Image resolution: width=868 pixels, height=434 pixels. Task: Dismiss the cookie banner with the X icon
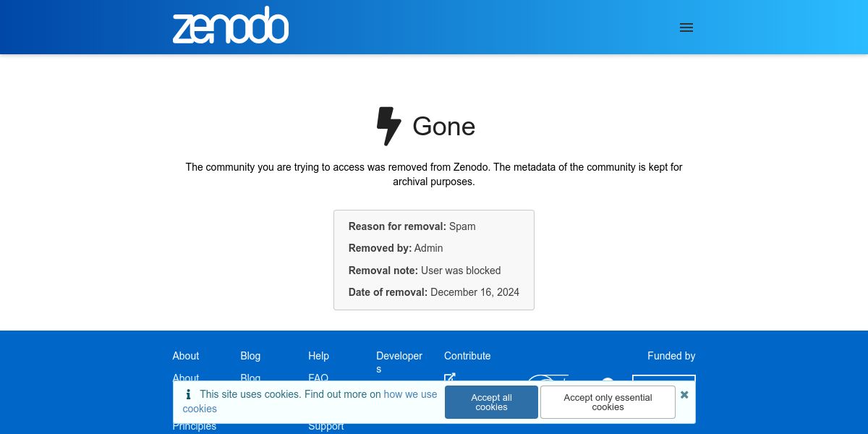(684, 395)
